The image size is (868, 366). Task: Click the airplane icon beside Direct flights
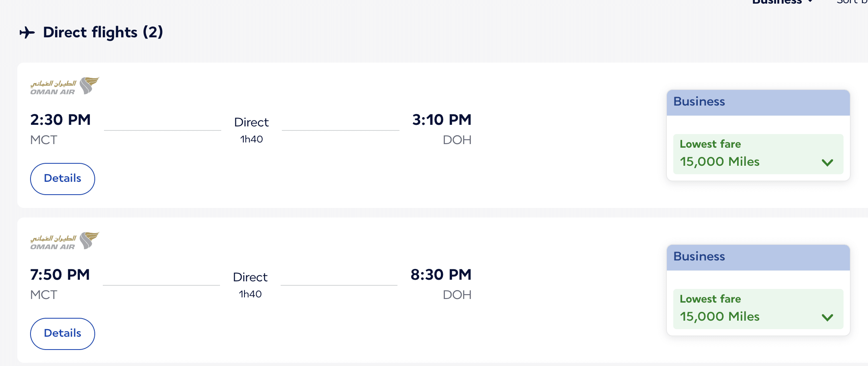27,33
